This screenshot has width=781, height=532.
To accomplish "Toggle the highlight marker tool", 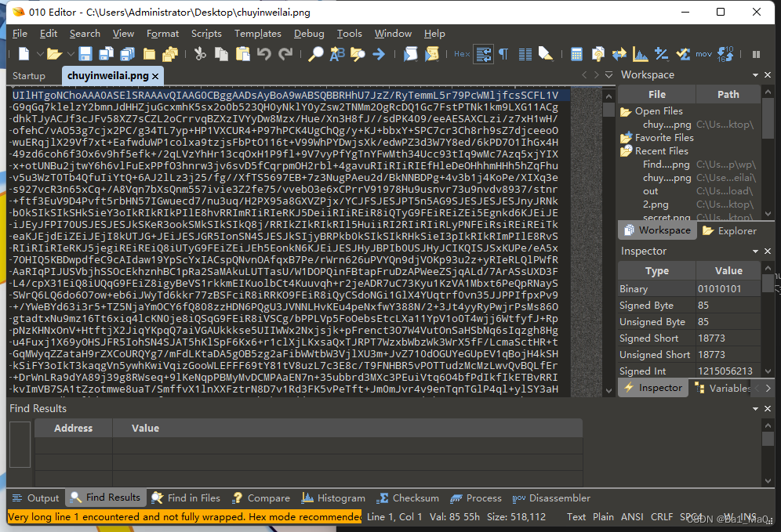I will point(546,54).
